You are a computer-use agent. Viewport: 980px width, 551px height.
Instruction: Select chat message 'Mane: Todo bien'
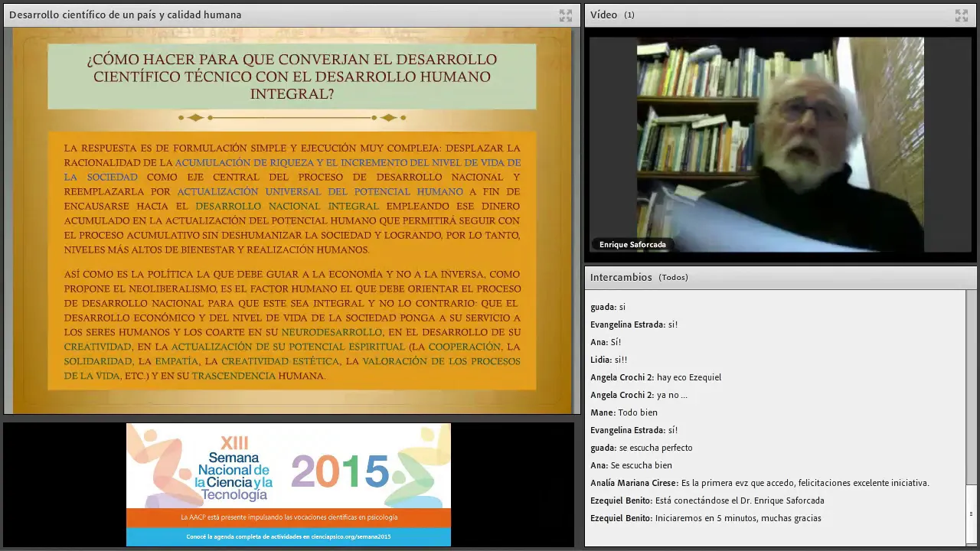click(624, 412)
